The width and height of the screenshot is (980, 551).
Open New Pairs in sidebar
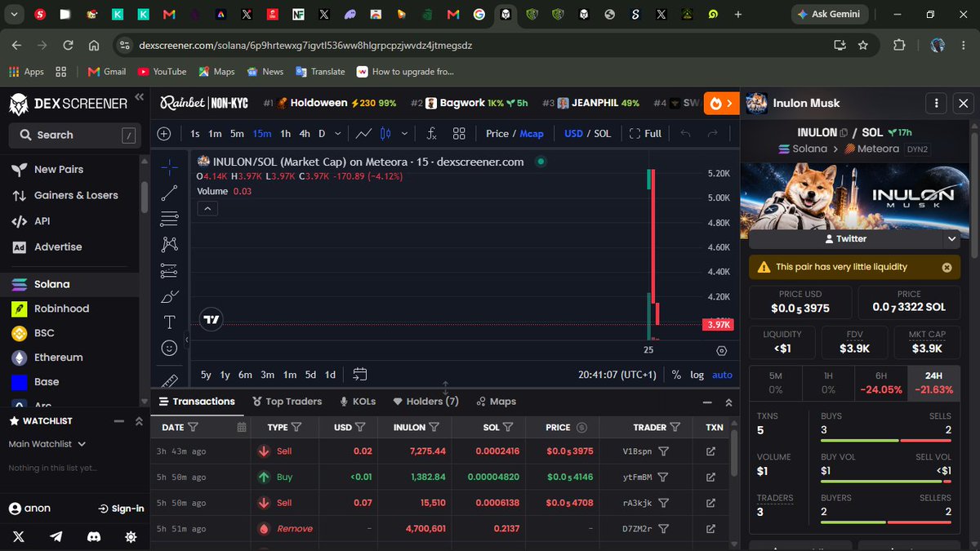(x=59, y=170)
